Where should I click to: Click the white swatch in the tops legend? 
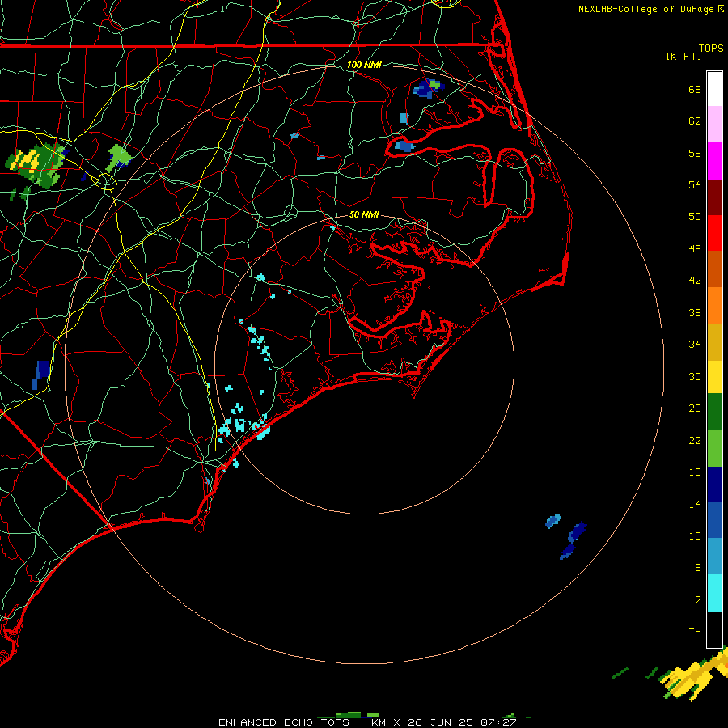pos(714,89)
